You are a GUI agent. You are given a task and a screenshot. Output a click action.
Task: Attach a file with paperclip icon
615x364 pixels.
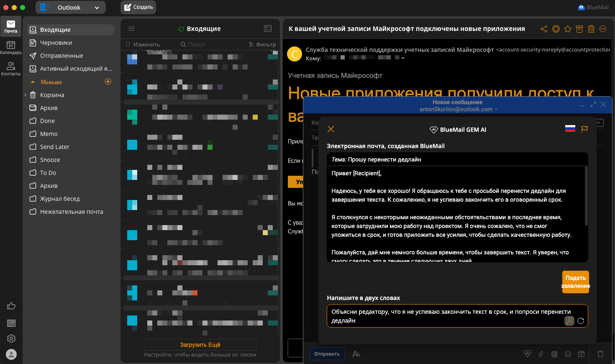click(541, 354)
